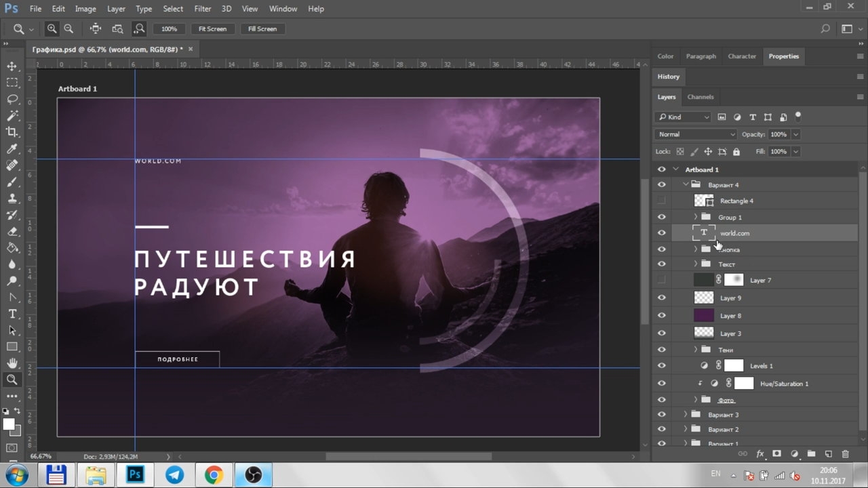Create new fill or adjustment layer
868x488 pixels.
[x=794, y=453]
